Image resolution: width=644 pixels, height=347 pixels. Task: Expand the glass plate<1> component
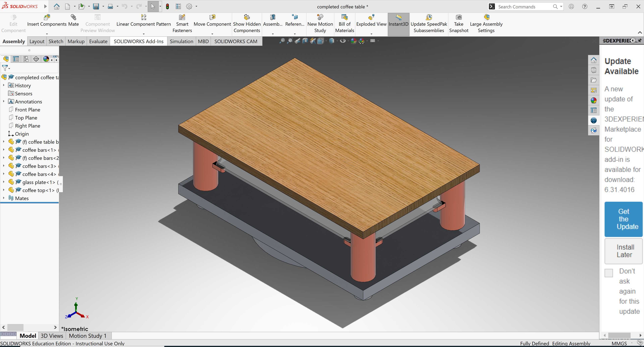[x=4, y=182]
